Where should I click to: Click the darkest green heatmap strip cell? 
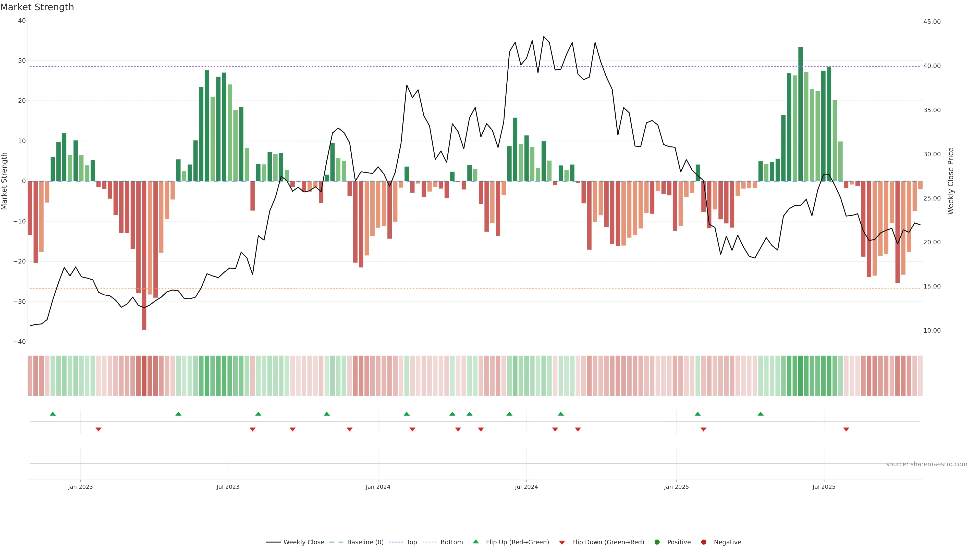(800, 376)
